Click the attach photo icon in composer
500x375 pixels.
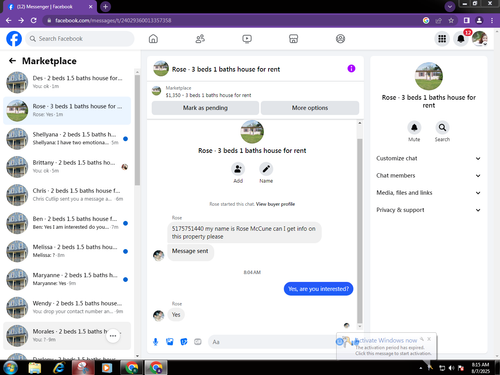170,342
